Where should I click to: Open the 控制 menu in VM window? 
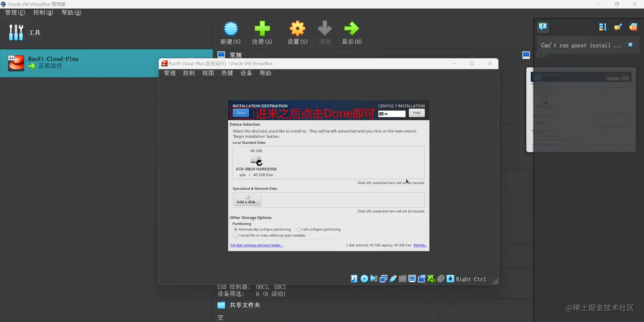[x=189, y=73]
